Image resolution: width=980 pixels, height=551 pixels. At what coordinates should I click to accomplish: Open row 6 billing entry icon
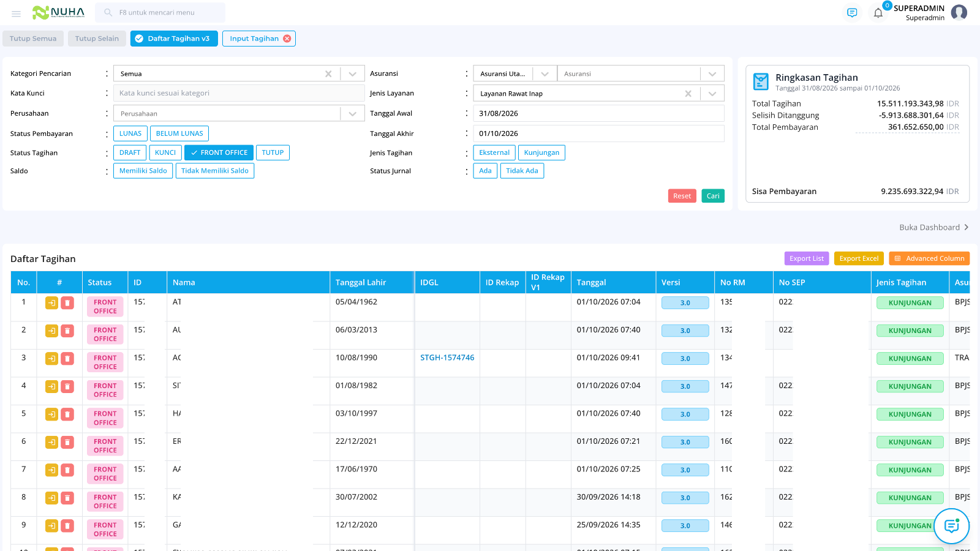click(x=52, y=443)
